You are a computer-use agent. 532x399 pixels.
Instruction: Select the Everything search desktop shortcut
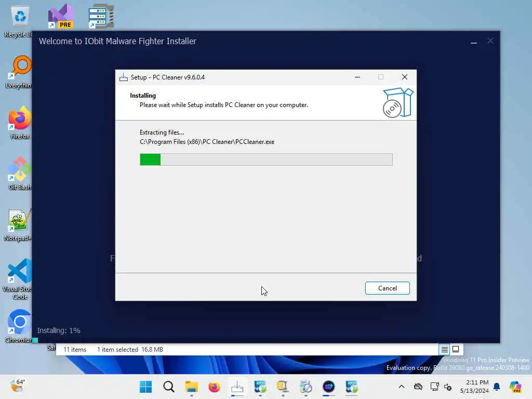(x=19, y=72)
